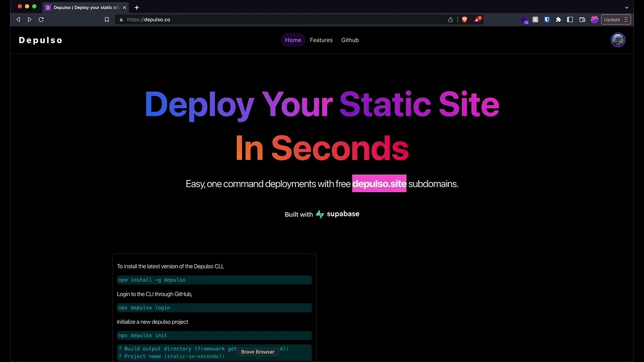Click 'Project name (static-in-seconds):' line
The height and width of the screenshot is (362, 644).
pos(171,356)
